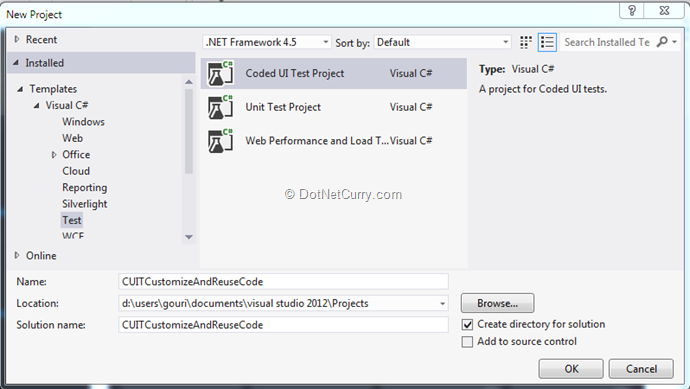Expand the Office tree node arrow

[x=54, y=154]
